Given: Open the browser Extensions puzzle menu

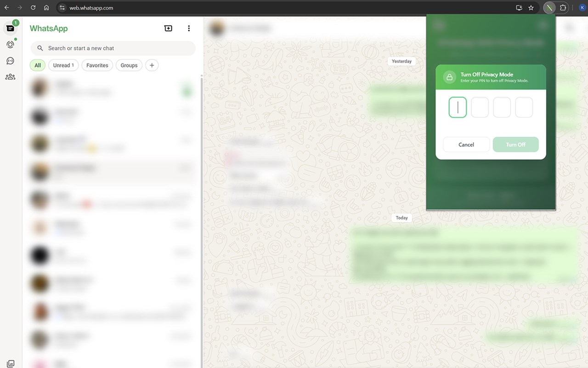Looking at the screenshot, I should (563, 8).
